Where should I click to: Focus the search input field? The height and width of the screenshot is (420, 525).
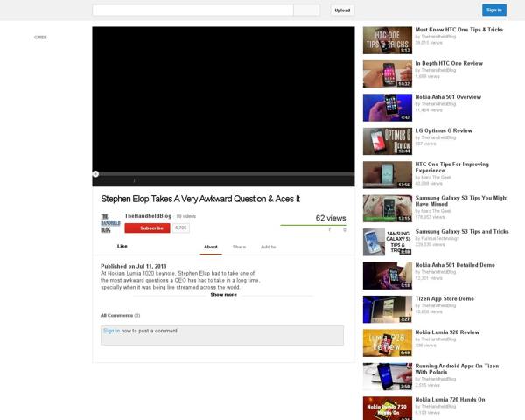click(192, 10)
